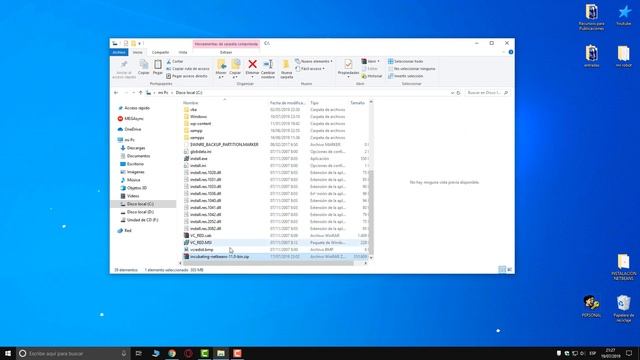The height and width of the screenshot is (360, 640).
Task: Click Pegar acceso directo
Action: coord(187,76)
